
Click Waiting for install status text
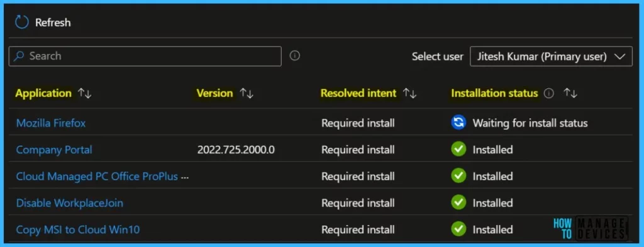pos(530,123)
